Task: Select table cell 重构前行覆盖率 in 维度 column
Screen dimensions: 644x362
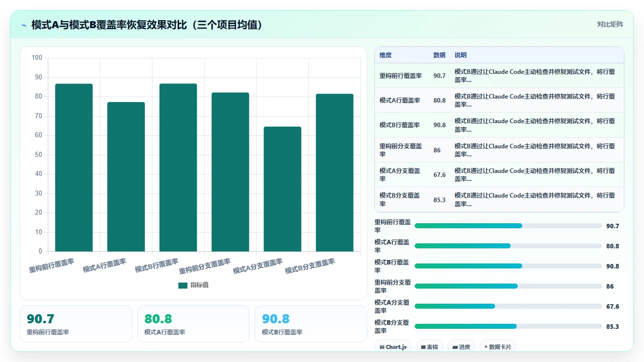Action: point(400,75)
